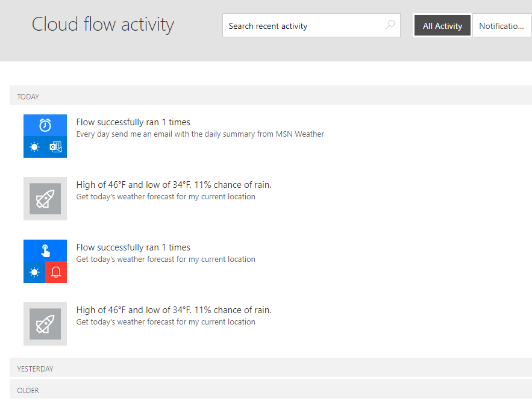Click the search magnifier icon
Screen dimensions: 532x407
[390, 25]
